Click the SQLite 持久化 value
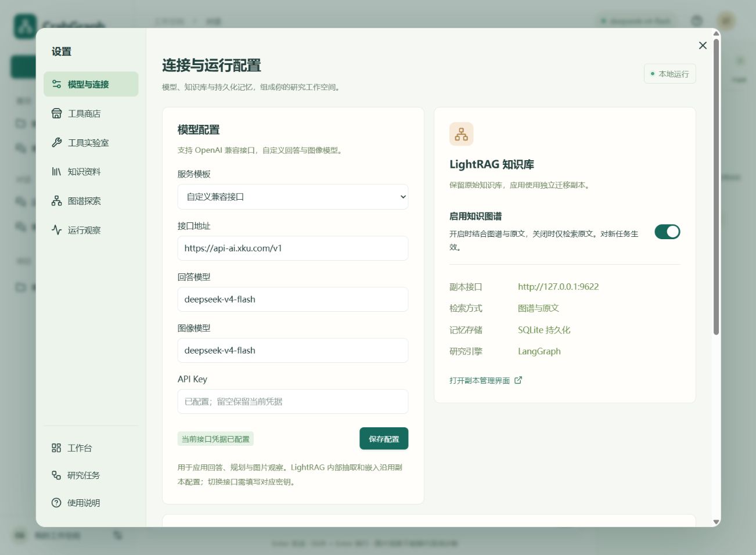Image resolution: width=756 pixels, height=555 pixels. point(544,330)
